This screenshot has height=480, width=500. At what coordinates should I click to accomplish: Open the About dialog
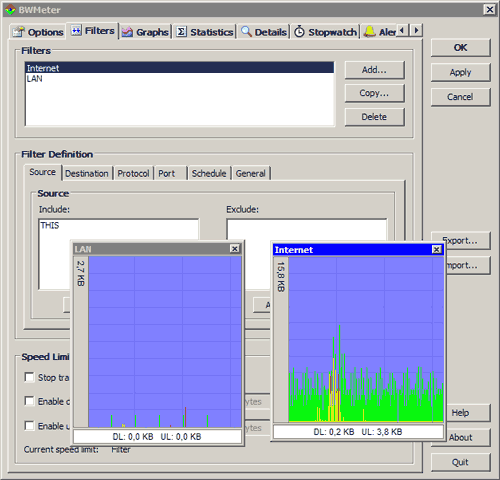468,437
